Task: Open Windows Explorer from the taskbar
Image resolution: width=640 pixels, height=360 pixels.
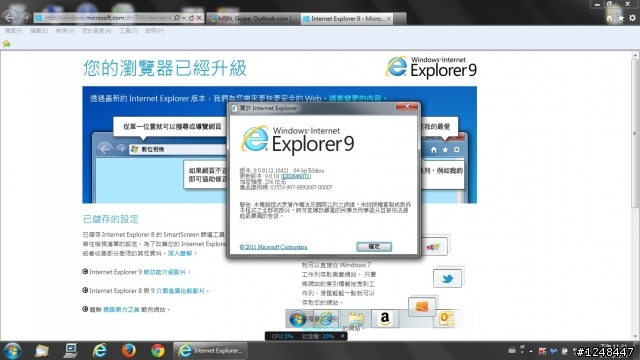Action: tap(42, 351)
